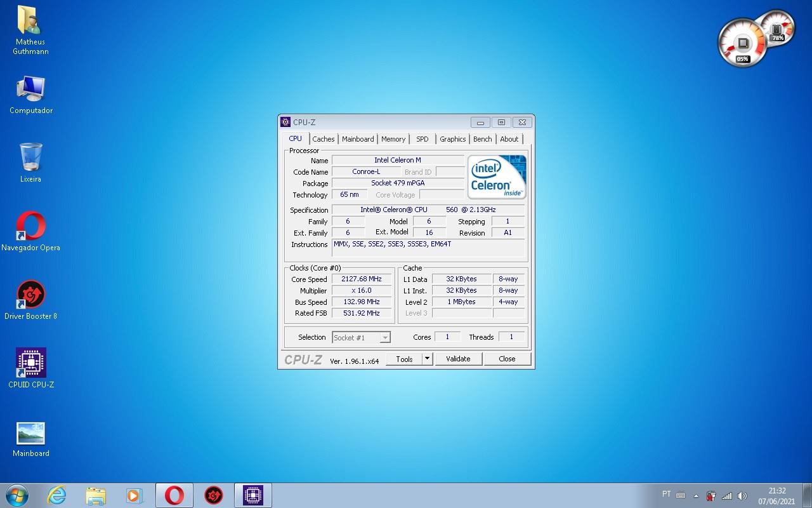Click the Cores count value
This screenshot has width=812, height=508.
click(447, 337)
